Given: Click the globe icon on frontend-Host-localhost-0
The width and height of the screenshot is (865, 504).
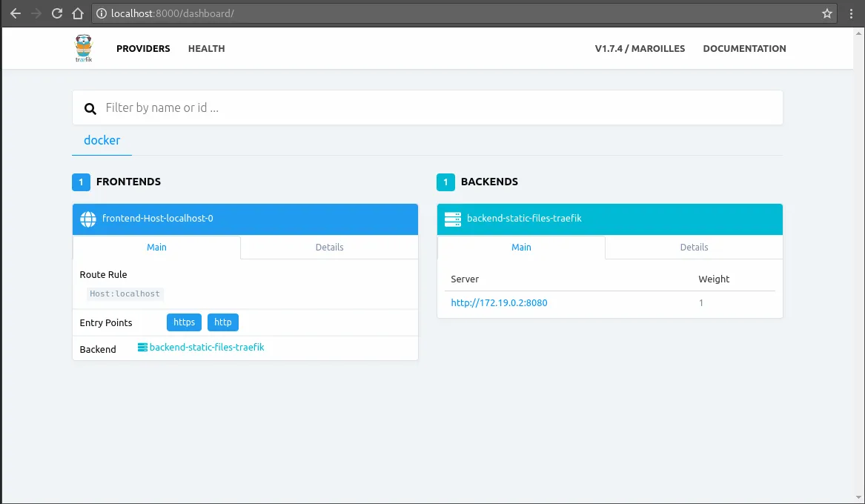Looking at the screenshot, I should tap(88, 219).
